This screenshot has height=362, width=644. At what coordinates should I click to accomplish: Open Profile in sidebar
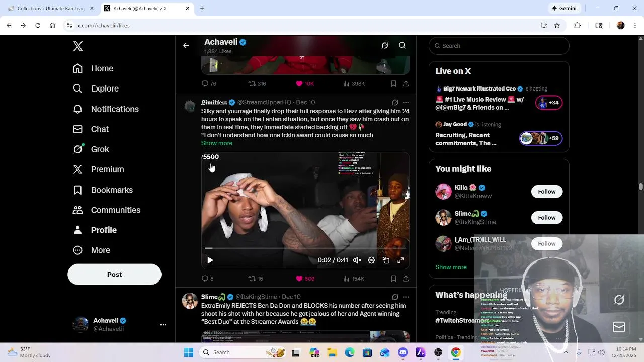(95, 230)
